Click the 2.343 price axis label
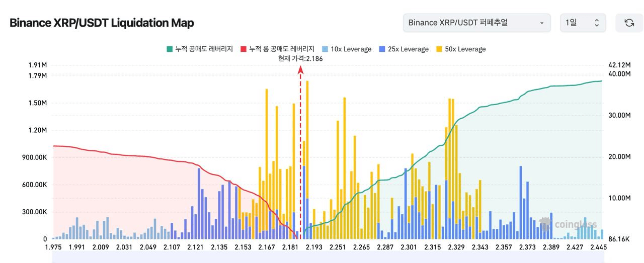Screen dimensions: 644x263 (480, 247)
